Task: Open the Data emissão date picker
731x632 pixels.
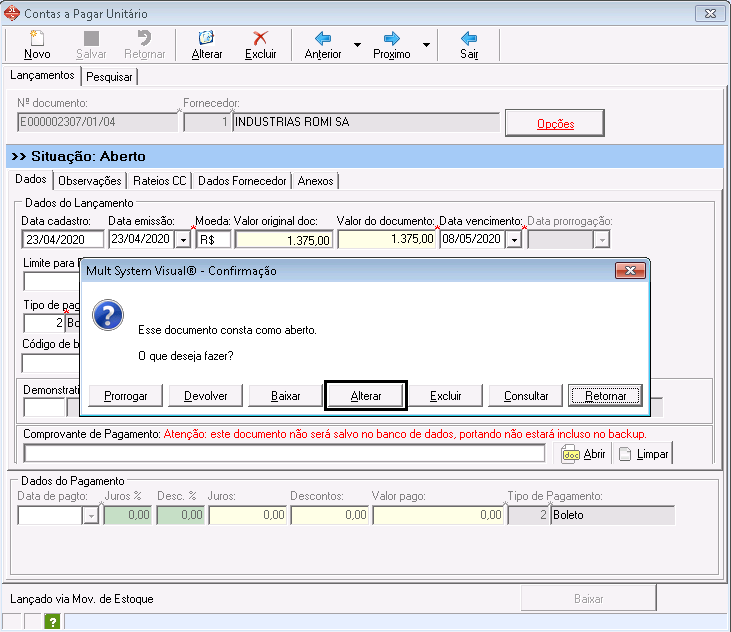Action: 183,240
